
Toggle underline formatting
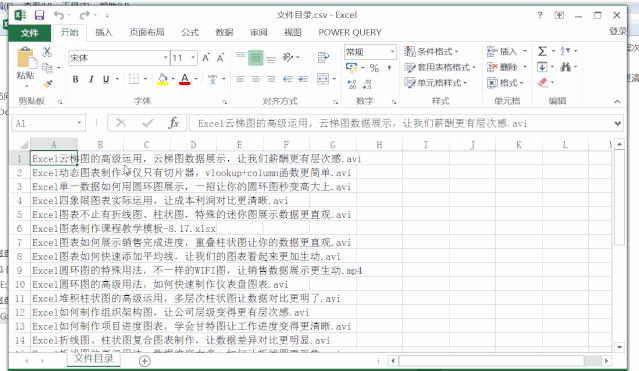(106, 79)
